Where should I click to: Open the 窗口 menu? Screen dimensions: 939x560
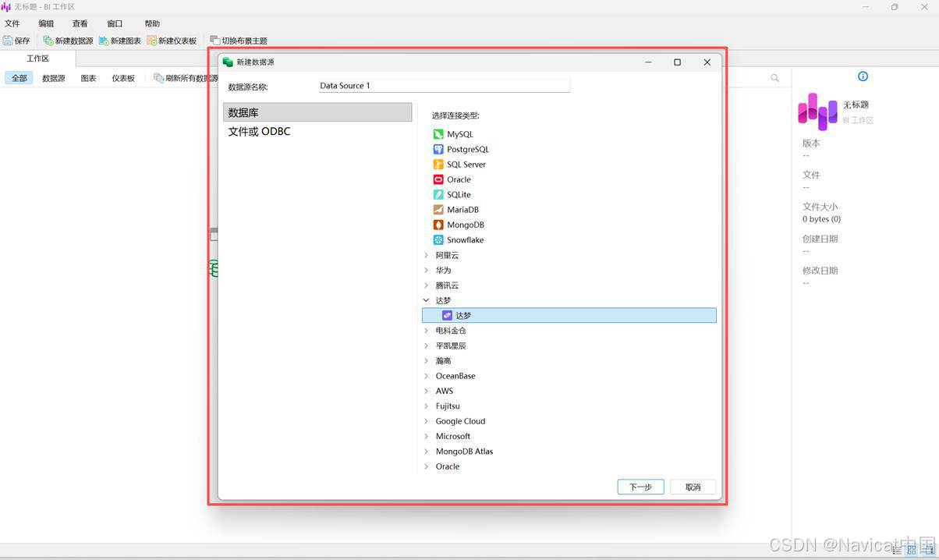pyautogui.click(x=115, y=24)
